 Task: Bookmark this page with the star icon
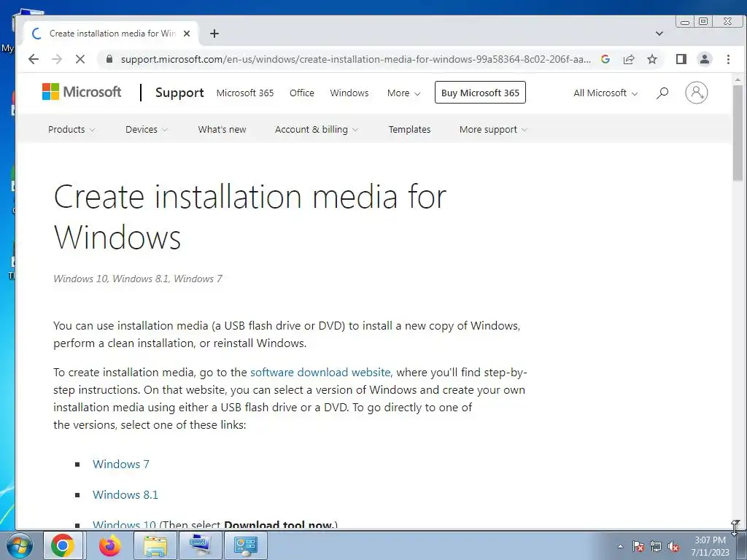(x=652, y=59)
